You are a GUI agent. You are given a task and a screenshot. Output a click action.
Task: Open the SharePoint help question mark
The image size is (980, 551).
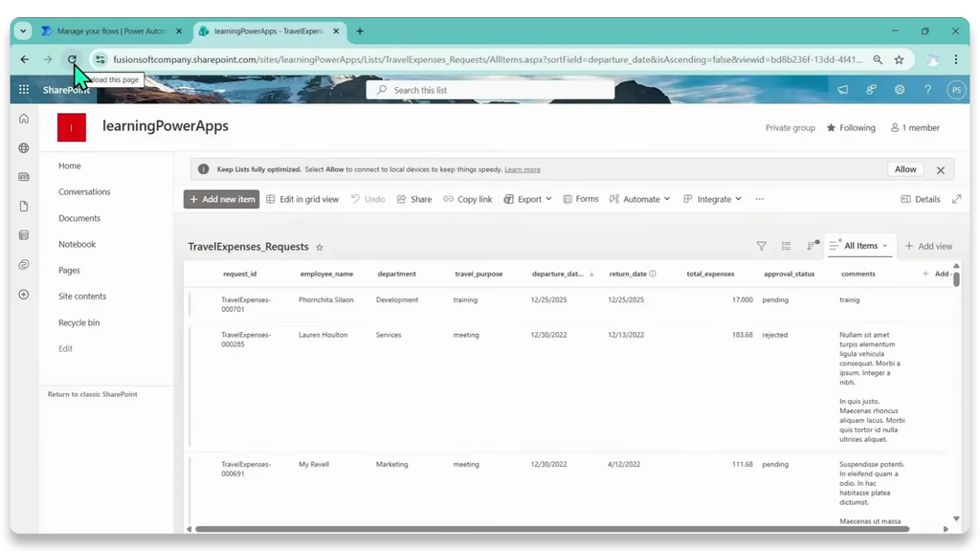(x=927, y=89)
